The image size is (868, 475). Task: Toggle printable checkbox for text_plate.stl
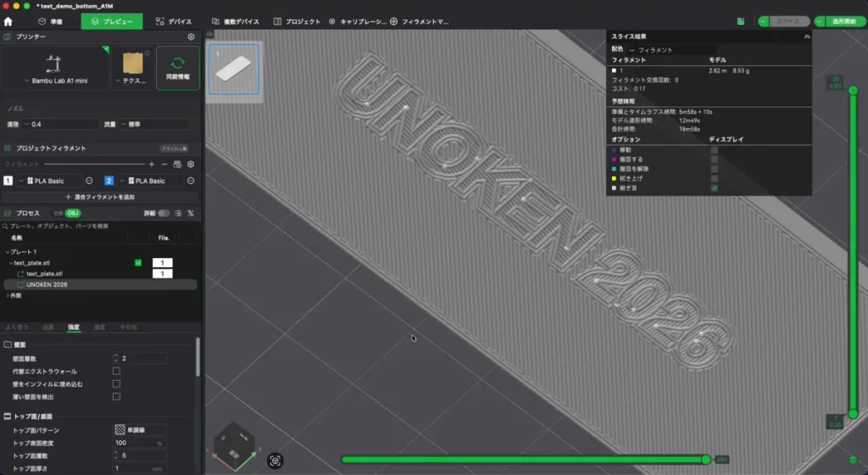(x=138, y=263)
